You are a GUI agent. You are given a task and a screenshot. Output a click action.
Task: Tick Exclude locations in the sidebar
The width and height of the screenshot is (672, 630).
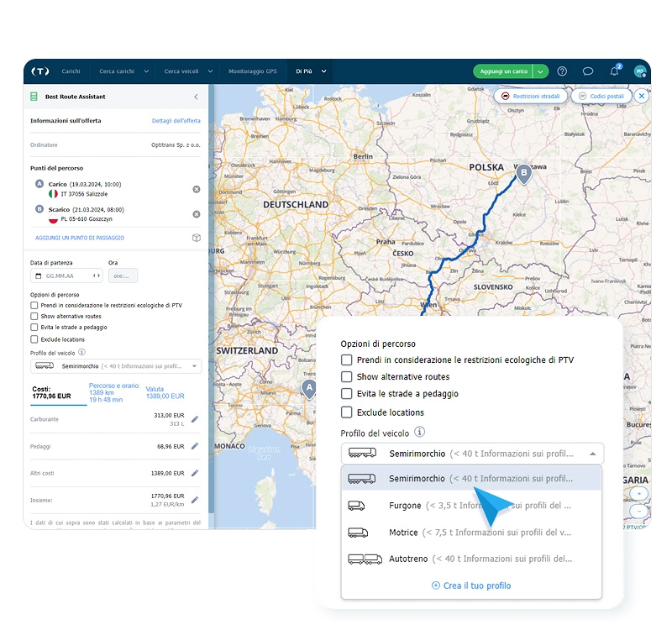pyautogui.click(x=34, y=339)
